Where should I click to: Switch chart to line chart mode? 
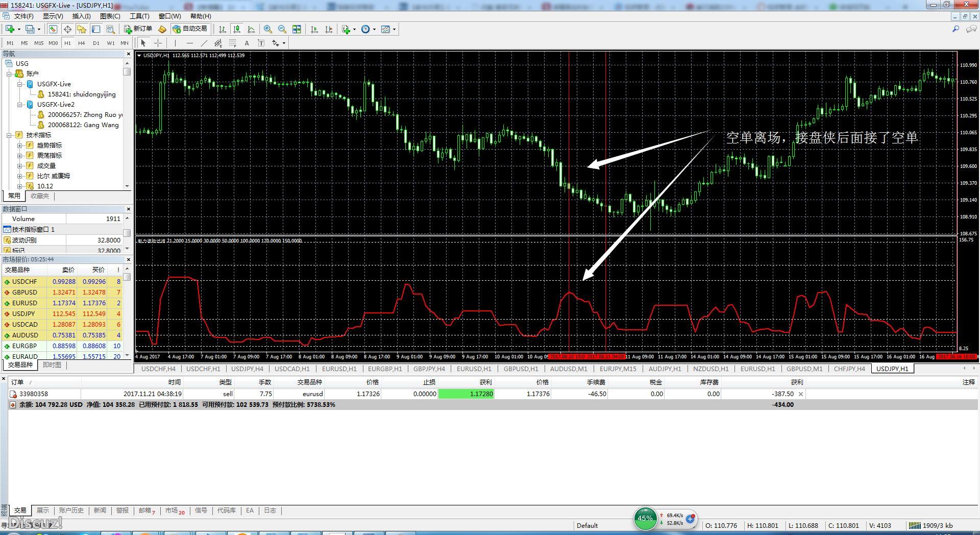pyautogui.click(x=251, y=29)
